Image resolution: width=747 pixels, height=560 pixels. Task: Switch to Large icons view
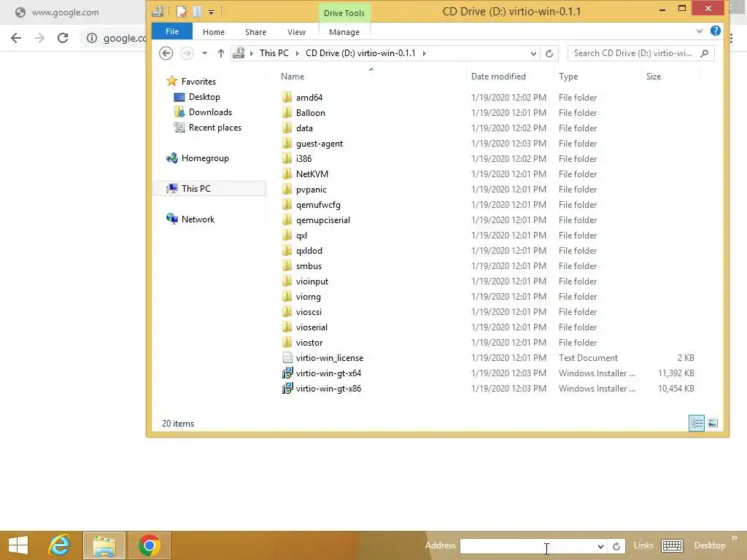[713, 423]
